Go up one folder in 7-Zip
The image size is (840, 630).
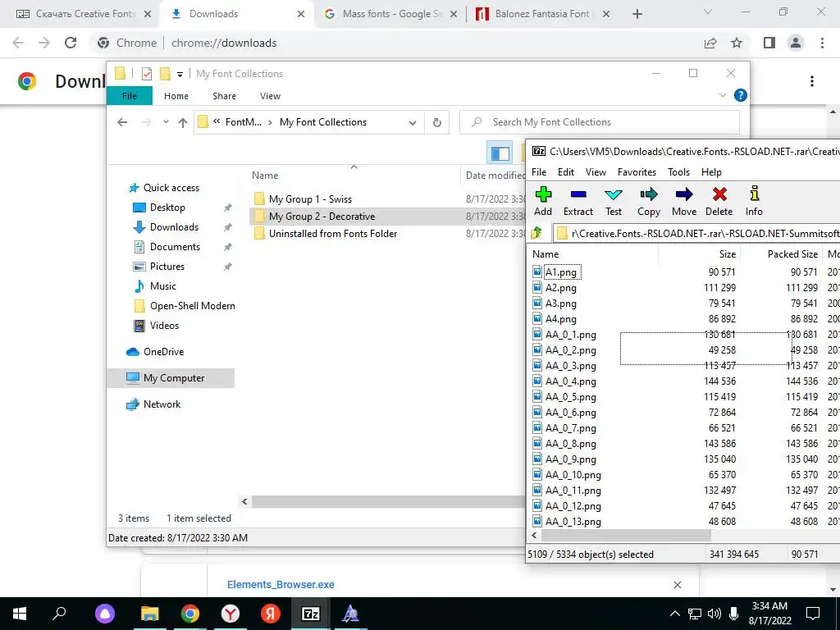click(x=536, y=234)
